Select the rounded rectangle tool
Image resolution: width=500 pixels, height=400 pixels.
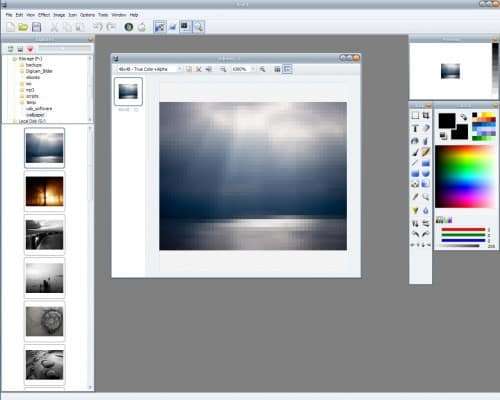click(x=415, y=173)
